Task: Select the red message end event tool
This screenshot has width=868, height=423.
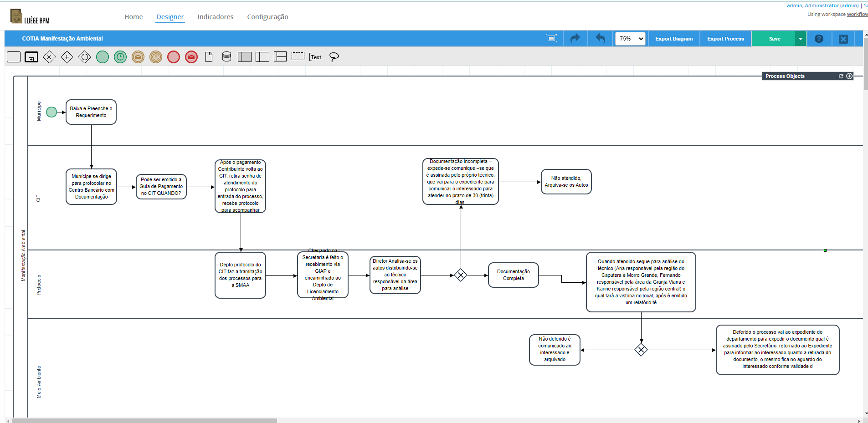Action: [191, 57]
